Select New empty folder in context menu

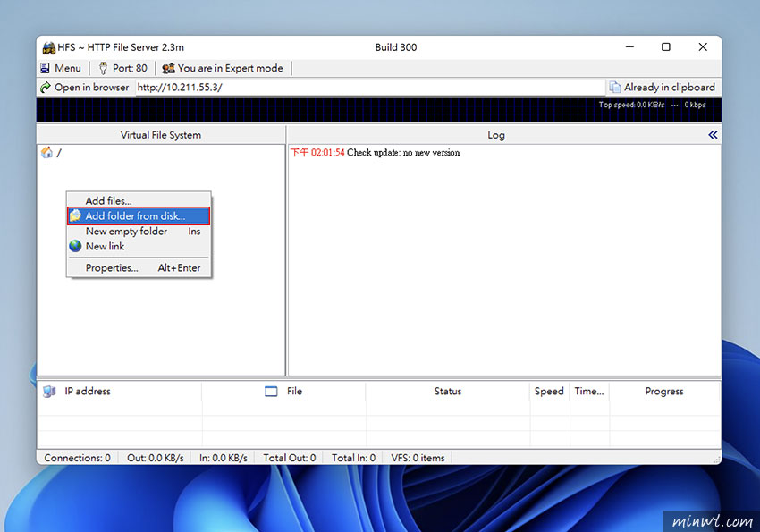tap(139, 231)
